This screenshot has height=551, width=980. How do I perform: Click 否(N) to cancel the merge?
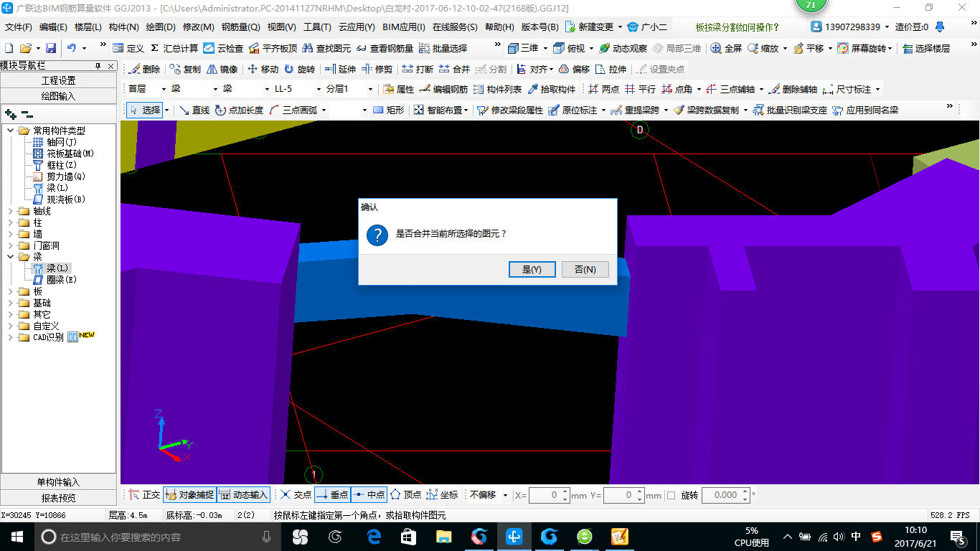(x=585, y=269)
